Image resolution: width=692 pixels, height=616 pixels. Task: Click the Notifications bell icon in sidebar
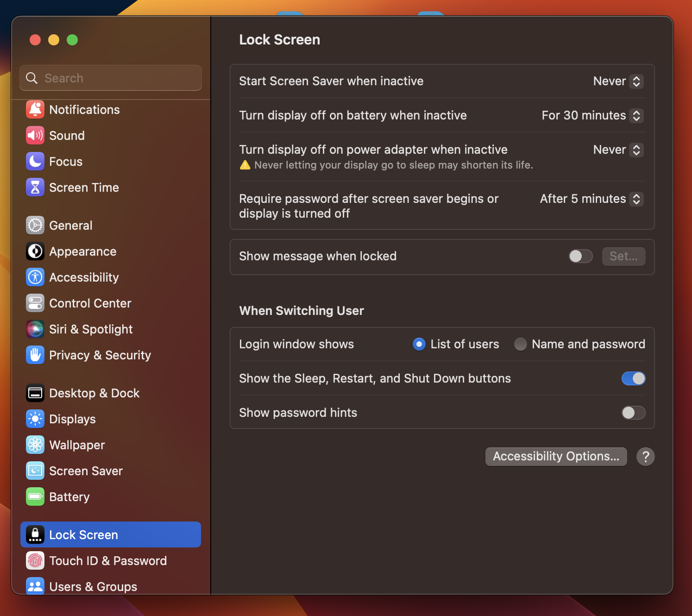35,110
